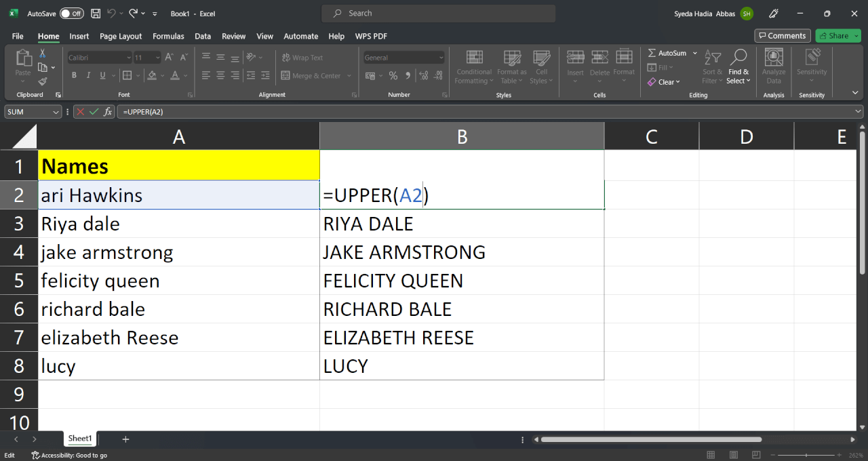Select the Italic formatting icon
Viewport: 868px width, 461px height.
88,75
